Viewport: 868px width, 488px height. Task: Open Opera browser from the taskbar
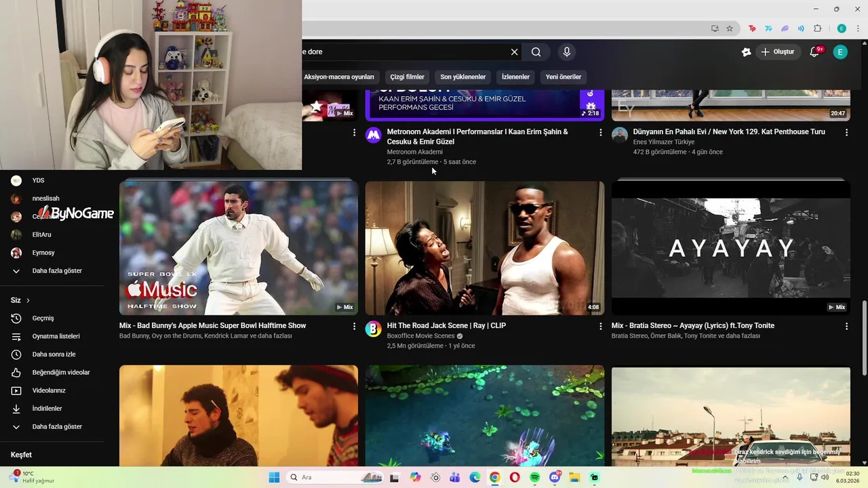point(515,477)
